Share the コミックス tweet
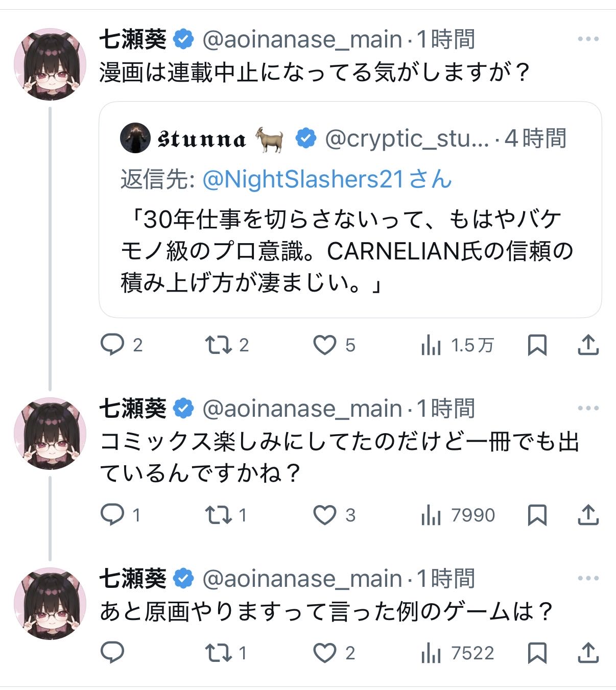 pos(588,515)
